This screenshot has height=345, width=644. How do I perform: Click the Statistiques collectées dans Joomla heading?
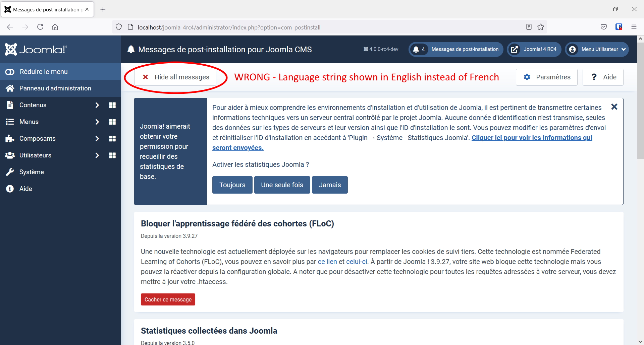(x=209, y=331)
